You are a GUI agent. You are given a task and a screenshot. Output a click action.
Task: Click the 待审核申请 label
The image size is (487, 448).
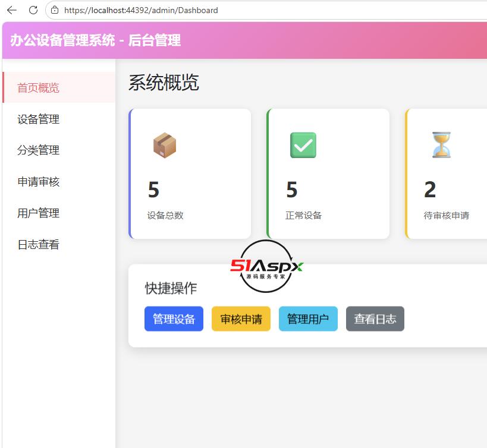coord(447,215)
